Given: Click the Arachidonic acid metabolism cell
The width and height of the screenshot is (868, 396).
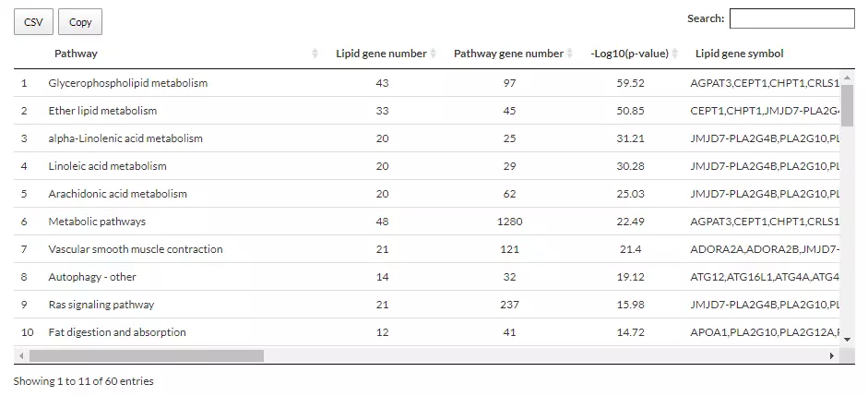Looking at the screenshot, I should coord(118,194).
